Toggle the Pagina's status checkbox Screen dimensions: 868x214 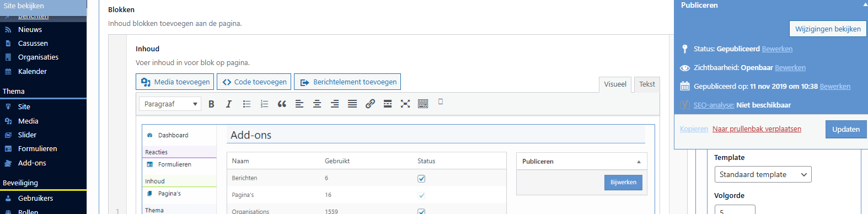coord(421,195)
